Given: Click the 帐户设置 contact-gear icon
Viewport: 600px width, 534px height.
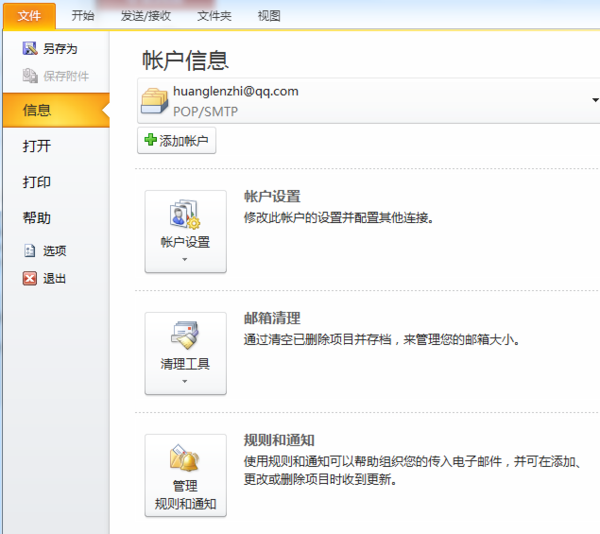Looking at the screenshot, I should [185, 214].
